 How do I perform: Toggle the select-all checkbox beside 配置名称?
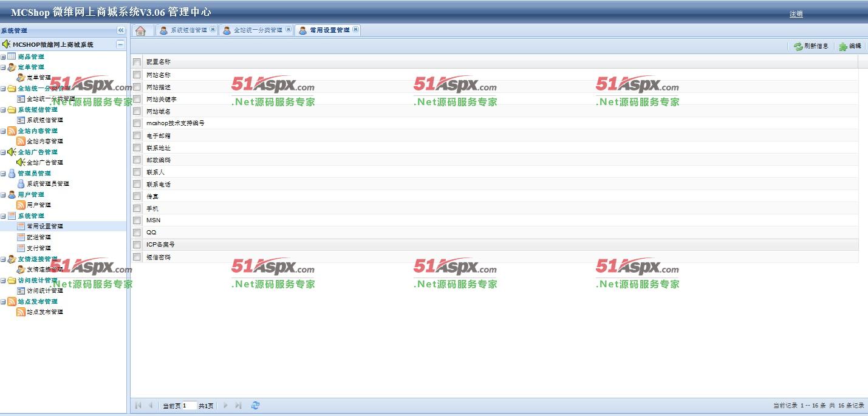137,62
